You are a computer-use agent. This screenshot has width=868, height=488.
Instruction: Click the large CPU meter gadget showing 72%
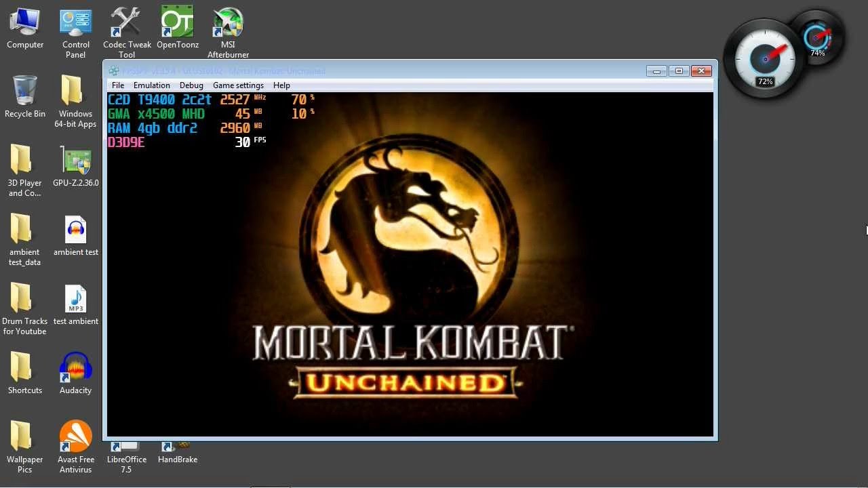click(765, 60)
